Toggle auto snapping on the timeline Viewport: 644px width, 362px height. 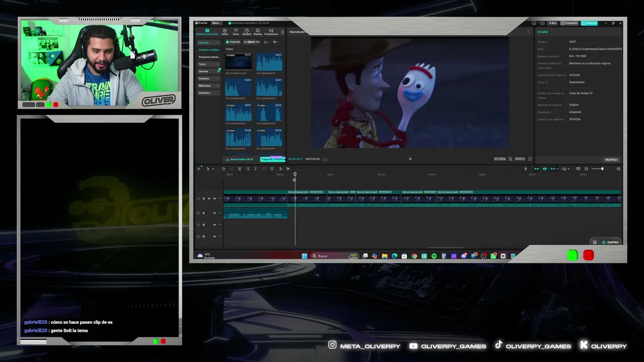[545, 169]
